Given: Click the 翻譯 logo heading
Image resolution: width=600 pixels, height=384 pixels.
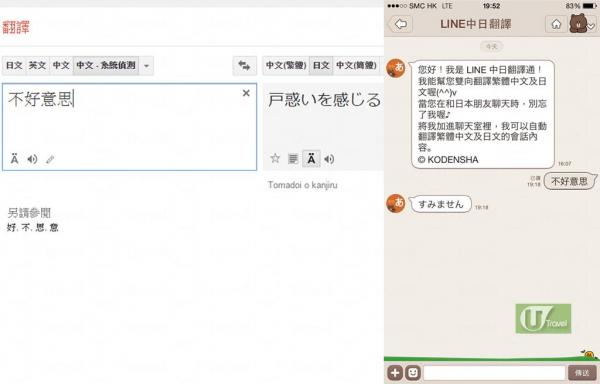Looking at the screenshot, I should [16, 27].
